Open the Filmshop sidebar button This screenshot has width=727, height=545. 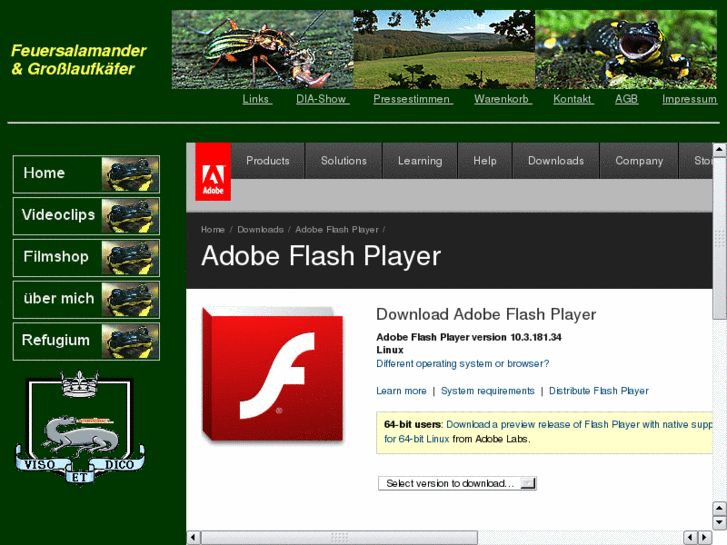86,257
